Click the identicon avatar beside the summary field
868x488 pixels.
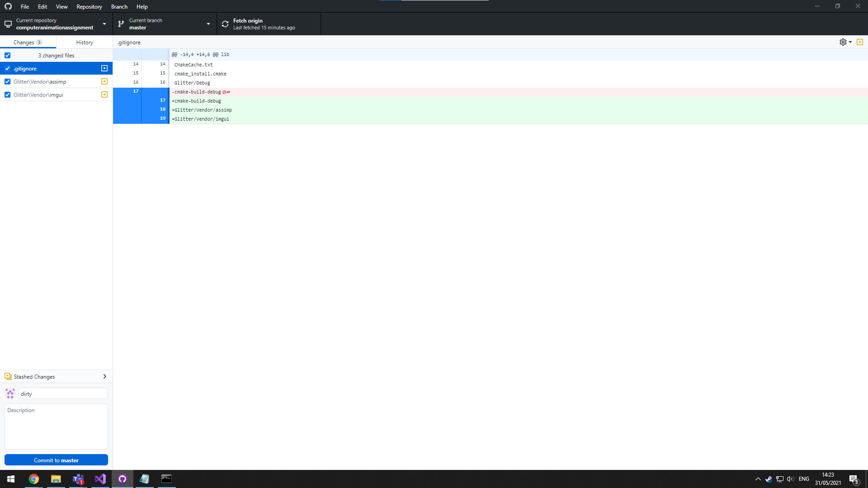point(10,393)
